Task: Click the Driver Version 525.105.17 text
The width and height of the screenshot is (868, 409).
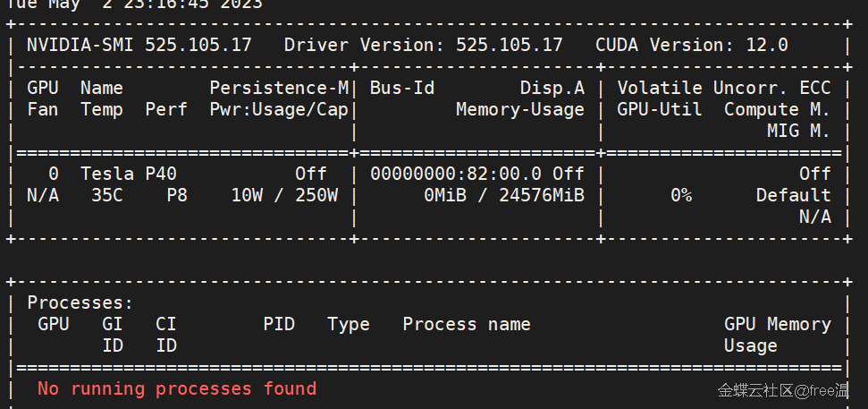Action: [424, 45]
